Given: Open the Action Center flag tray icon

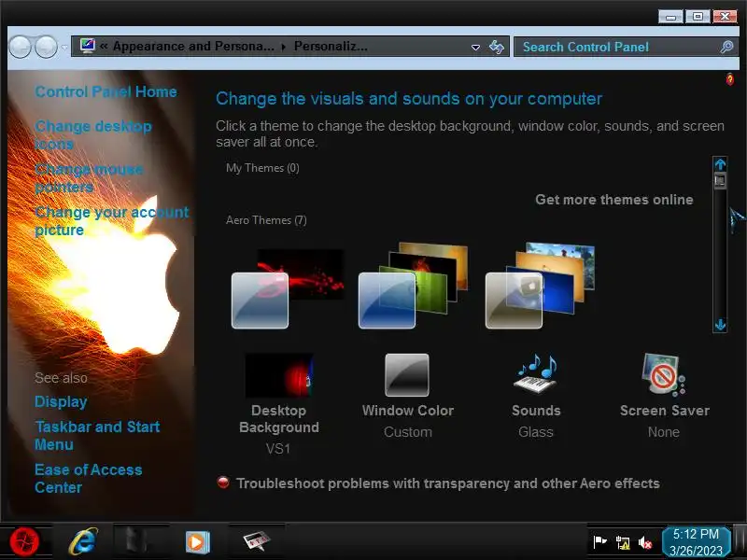Looking at the screenshot, I should click(599, 542).
